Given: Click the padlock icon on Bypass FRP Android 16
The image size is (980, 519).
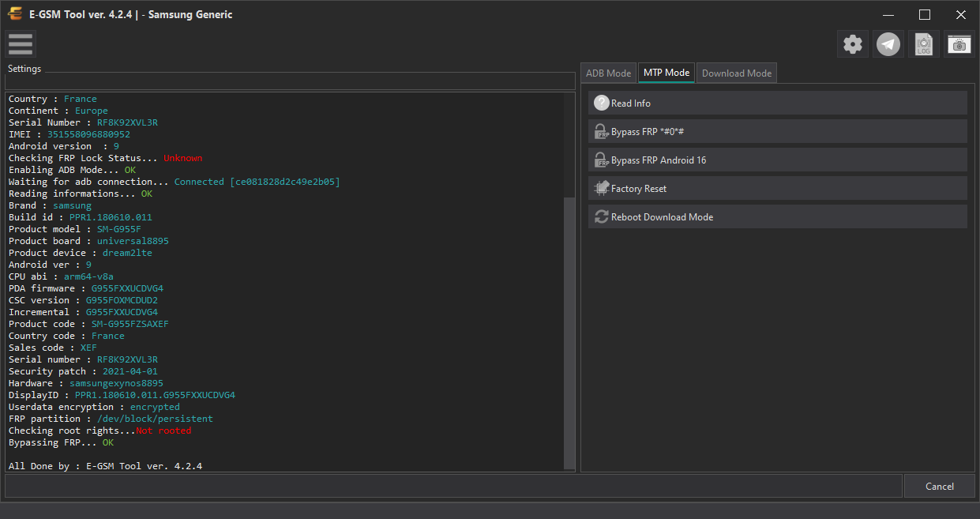Looking at the screenshot, I should coord(602,160).
